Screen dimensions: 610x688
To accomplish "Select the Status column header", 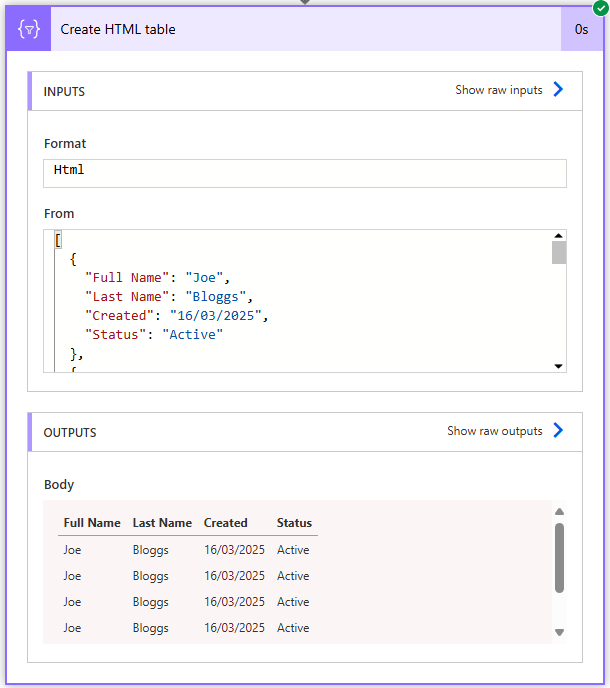I will 294,523.
